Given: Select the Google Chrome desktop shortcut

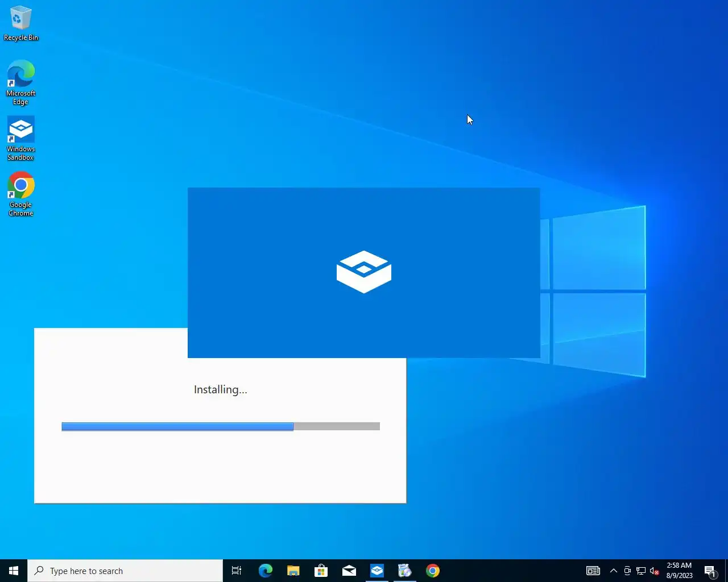Looking at the screenshot, I should pyautogui.click(x=20, y=194).
